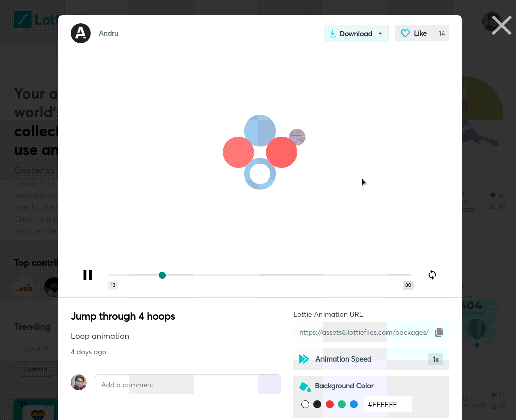Screen dimensions: 516x420
Task: Open the Download format dropdown
Action: tap(380, 33)
